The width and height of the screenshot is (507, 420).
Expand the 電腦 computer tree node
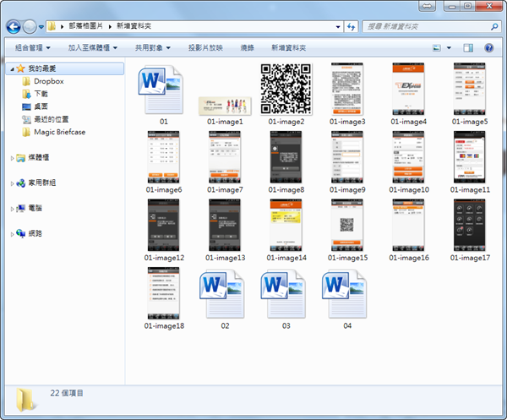pos(11,208)
